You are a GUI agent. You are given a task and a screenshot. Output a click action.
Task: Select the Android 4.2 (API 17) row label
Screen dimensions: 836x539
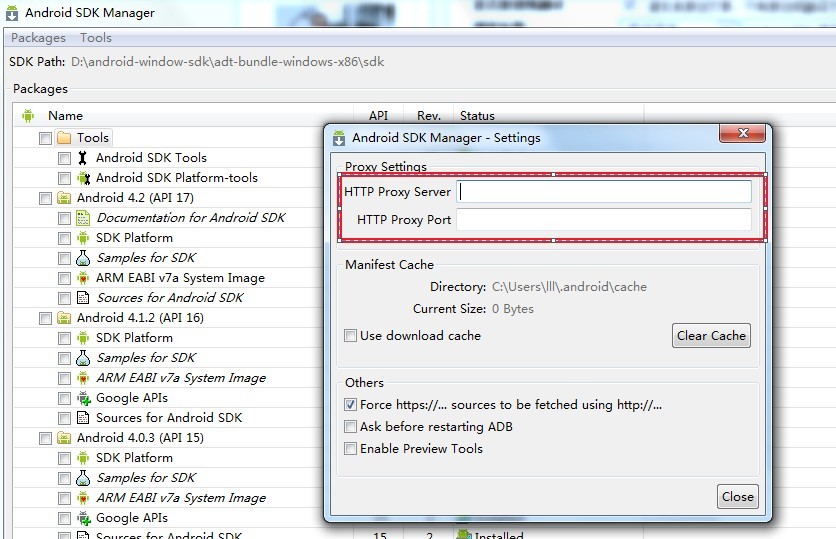coord(135,198)
